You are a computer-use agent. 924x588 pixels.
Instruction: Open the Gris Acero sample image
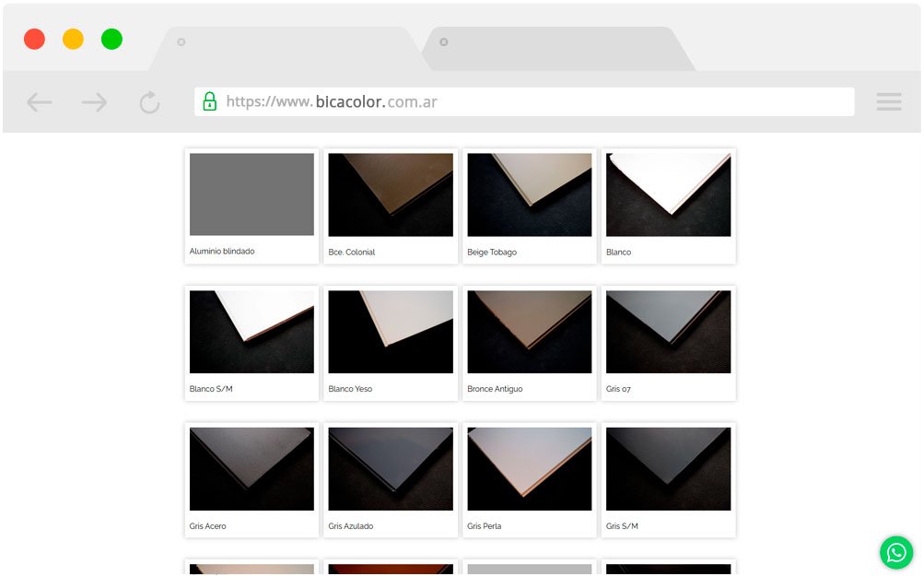(x=251, y=469)
